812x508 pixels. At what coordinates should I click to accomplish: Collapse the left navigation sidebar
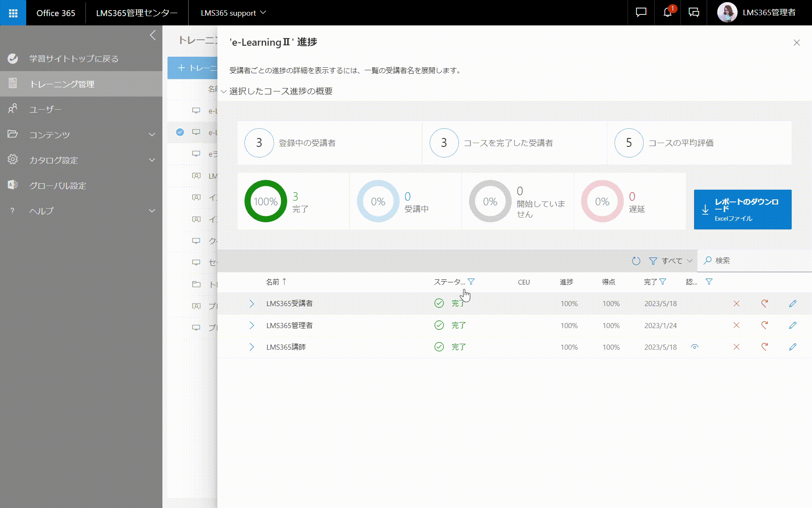(x=153, y=35)
